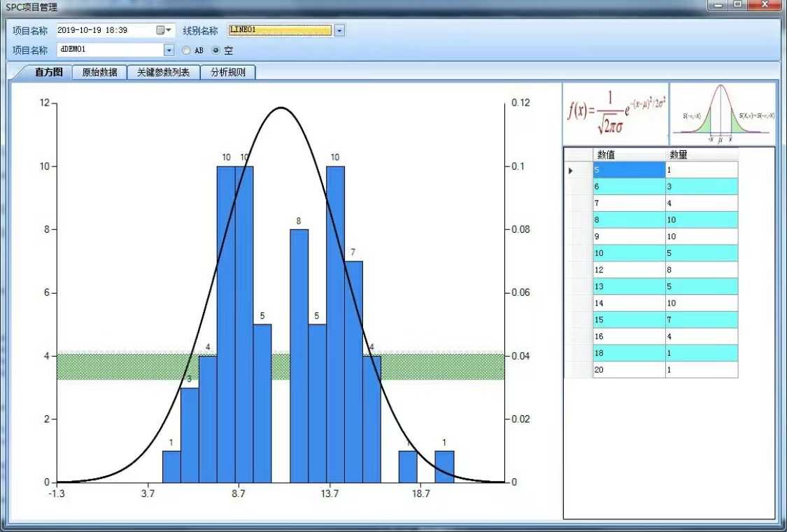Screen dimensions: 787x532
Task: Click the bell curve diagram thumbnail
Action: pyautogui.click(x=723, y=113)
